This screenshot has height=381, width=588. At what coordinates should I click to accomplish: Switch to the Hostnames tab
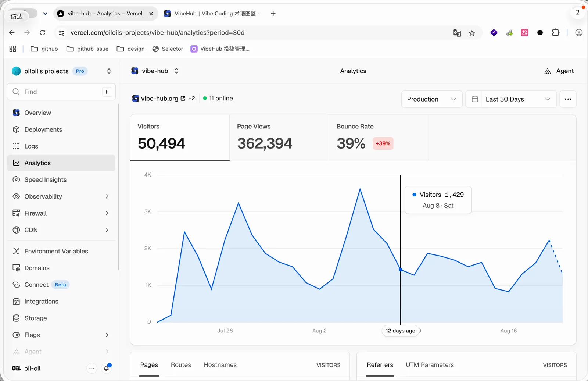point(220,365)
